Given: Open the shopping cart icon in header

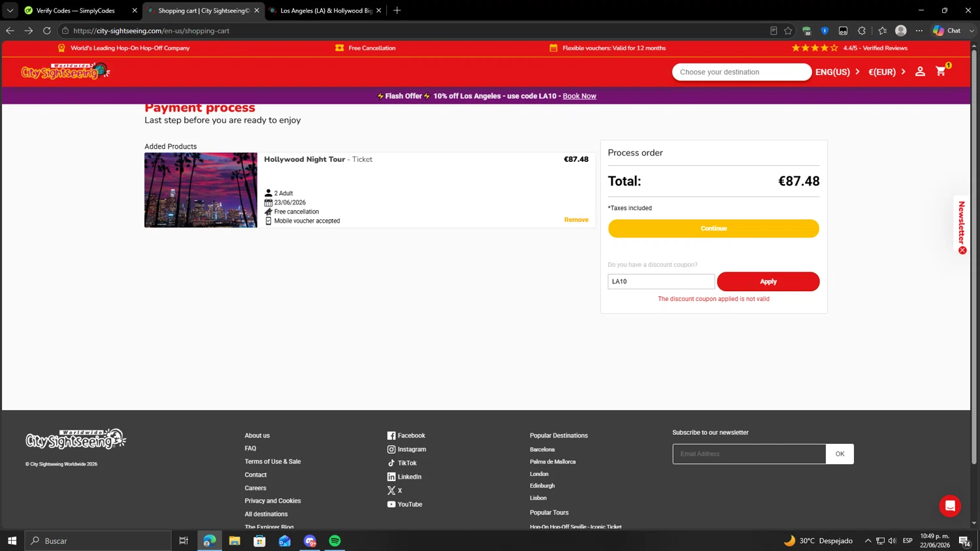Looking at the screenshot, I should tap(941, 71).
